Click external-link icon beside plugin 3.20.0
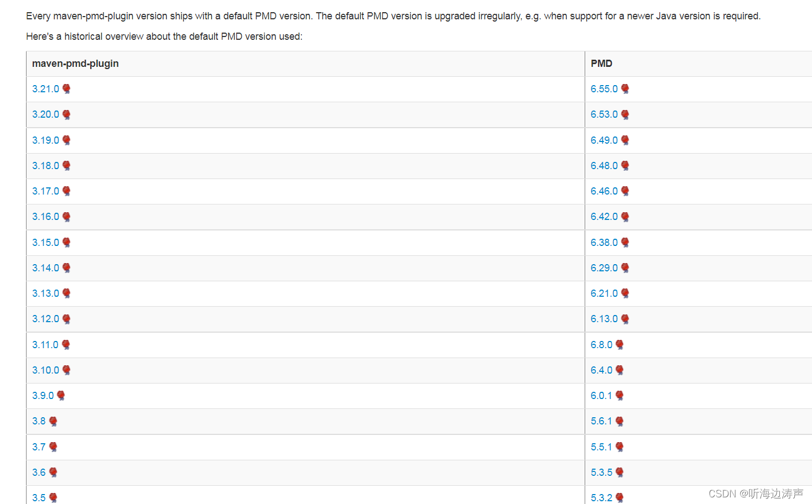 66,114
